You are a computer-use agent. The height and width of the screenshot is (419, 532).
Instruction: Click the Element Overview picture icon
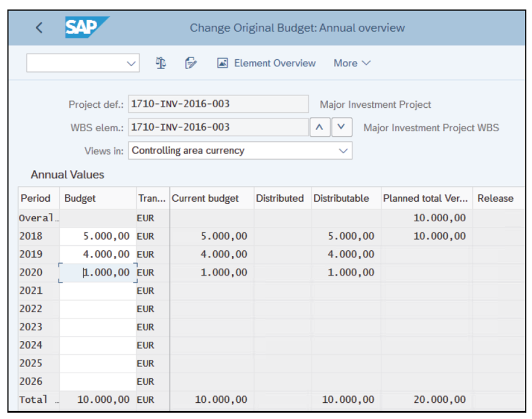pyautogui.click(x=222, y=63)
